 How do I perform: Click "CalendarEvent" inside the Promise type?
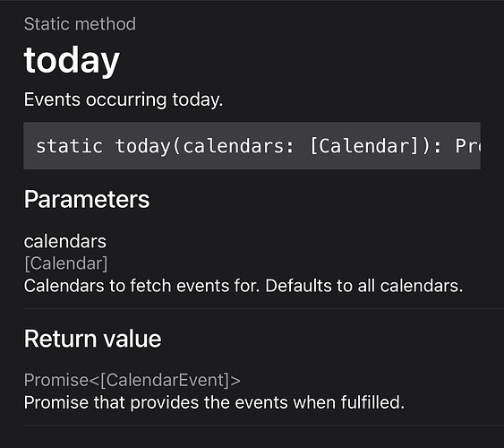pos(167,380)
